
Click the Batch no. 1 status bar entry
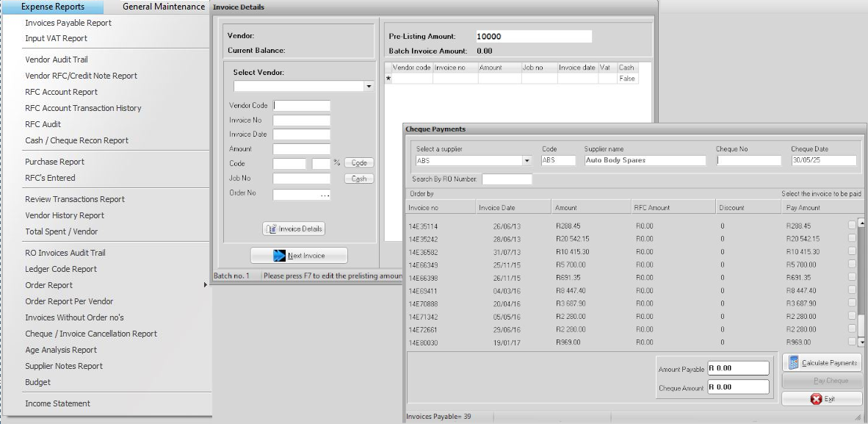pyautogui.click(x=231, y=276)
